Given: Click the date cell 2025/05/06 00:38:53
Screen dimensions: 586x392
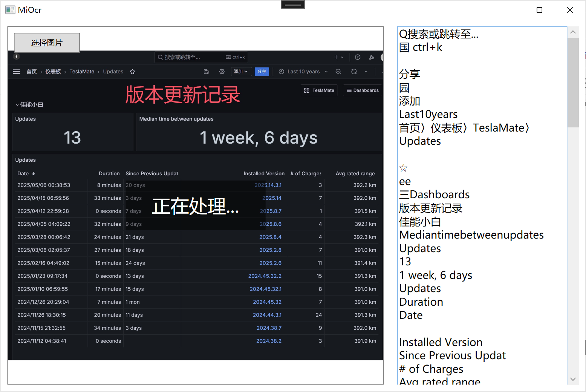Looking at the screenshot, I should click(x=44, y=185).
